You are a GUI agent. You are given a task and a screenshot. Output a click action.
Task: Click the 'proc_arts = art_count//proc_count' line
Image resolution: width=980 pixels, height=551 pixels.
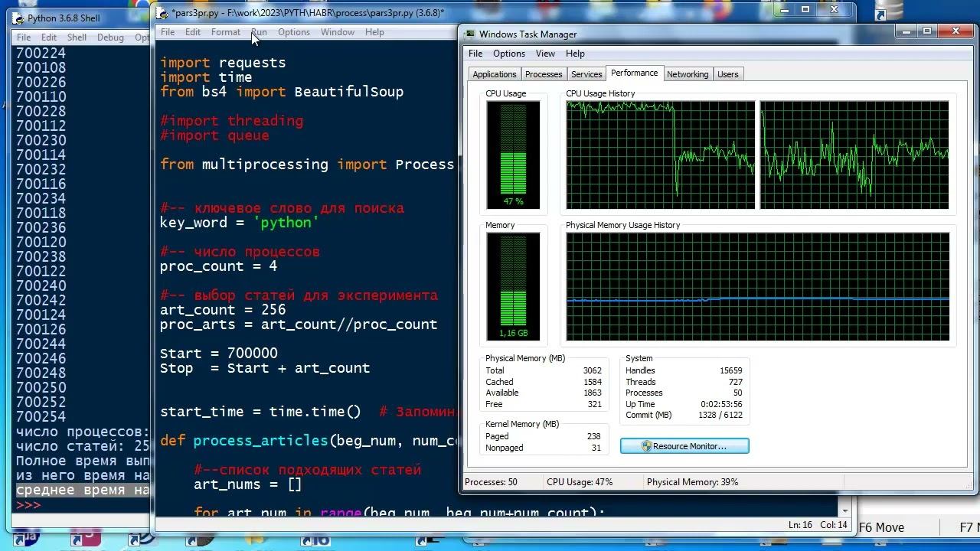pos(299,324)
